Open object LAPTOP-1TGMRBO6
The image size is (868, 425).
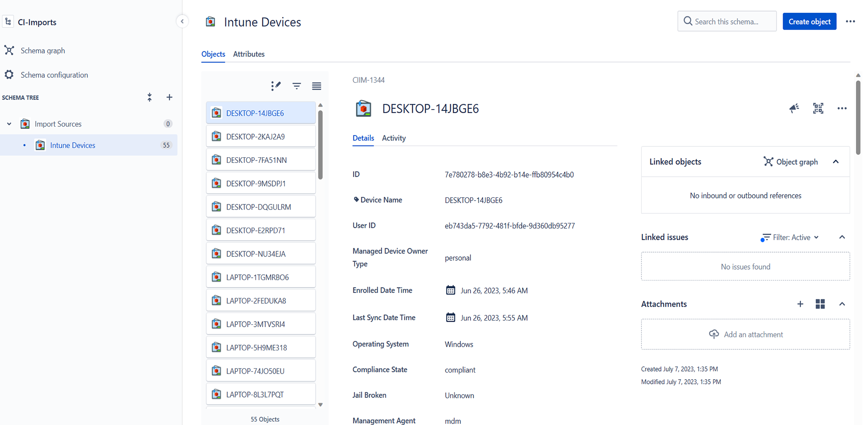pyautogui.click(x=261, y=277)
